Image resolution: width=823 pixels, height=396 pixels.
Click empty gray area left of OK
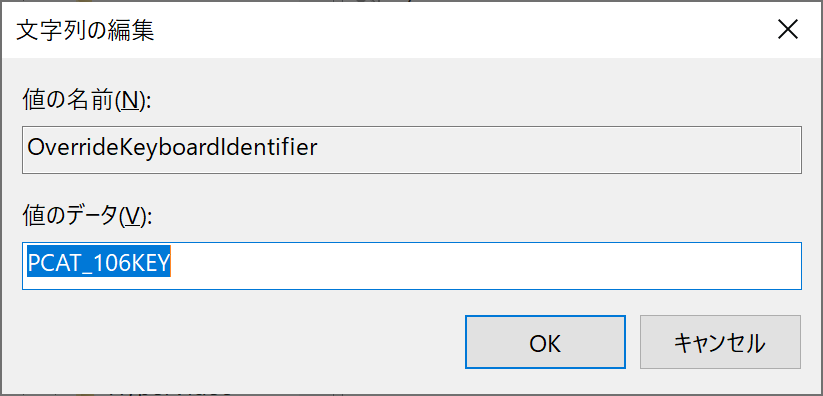click(241, 342)
